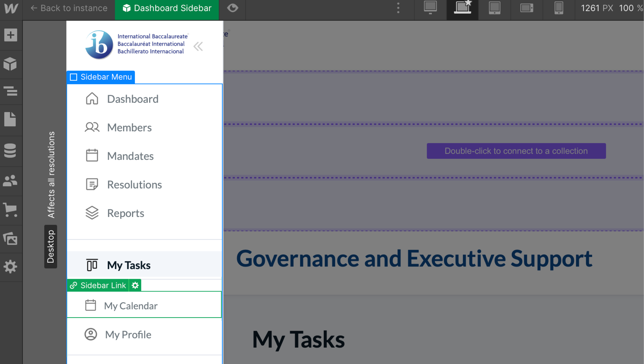Select the My Tasks sidebar item
The width and height of the screenshot is (644, 364).
128,265
